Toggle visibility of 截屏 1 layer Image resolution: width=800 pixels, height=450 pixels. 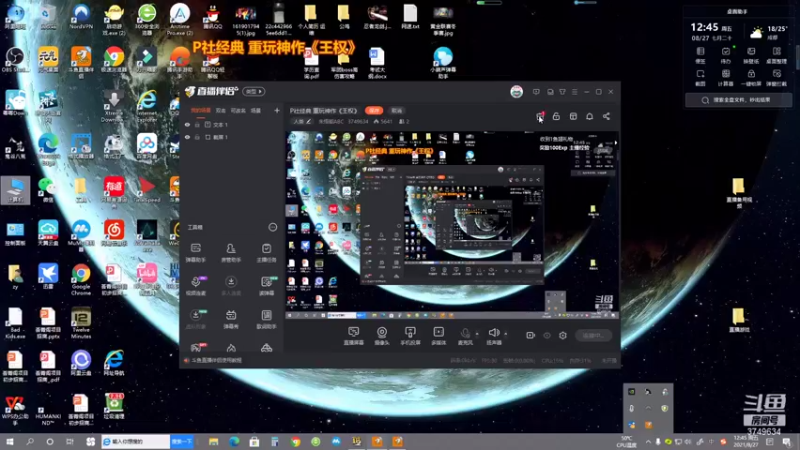[187, 137]
